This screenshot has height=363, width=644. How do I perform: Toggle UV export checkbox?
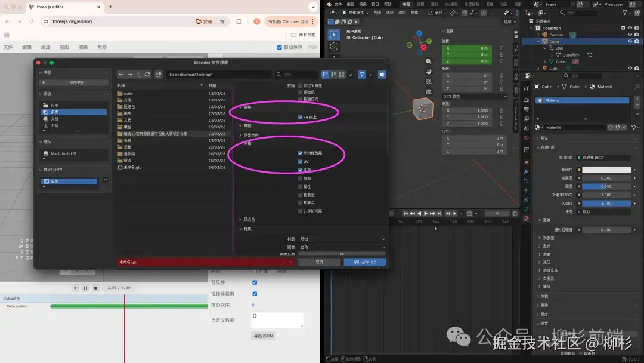click(300, 162)
